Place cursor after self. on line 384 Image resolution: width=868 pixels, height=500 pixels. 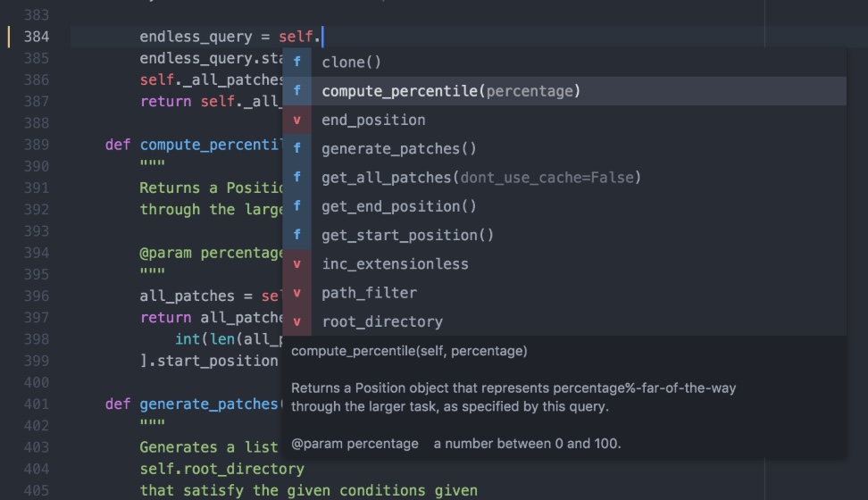click(x=321, y=37)
